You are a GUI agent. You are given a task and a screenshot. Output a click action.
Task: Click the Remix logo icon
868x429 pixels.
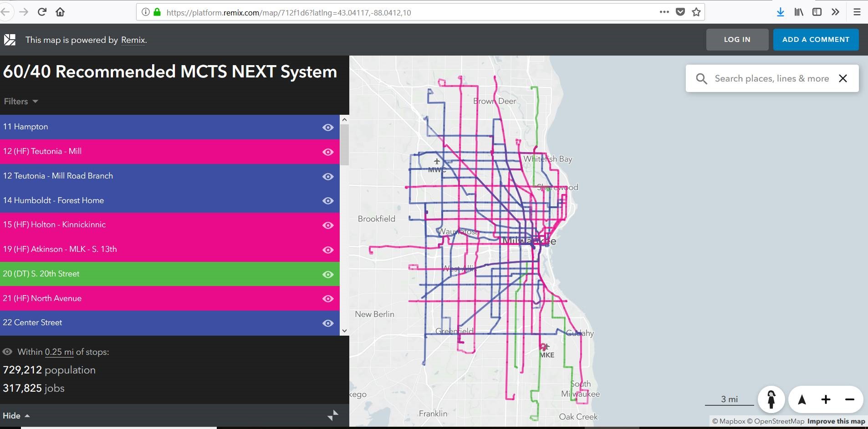(x=10, y=40)
